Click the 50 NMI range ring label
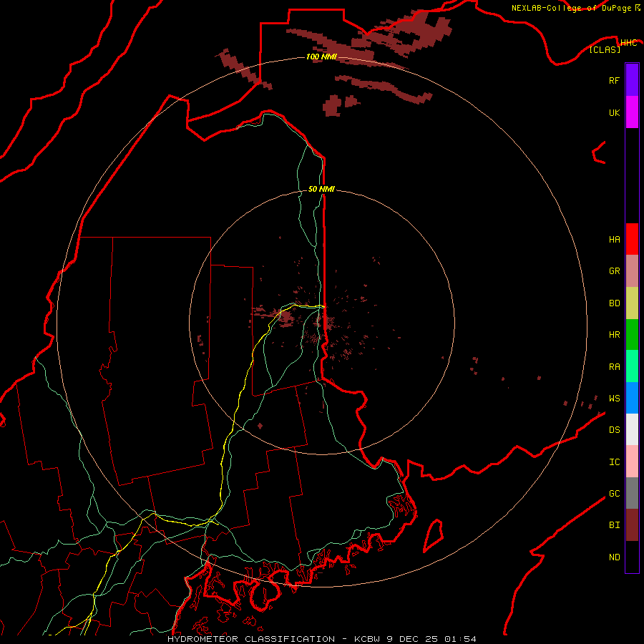The height and width of the screenshot is (644, 644). [x=321, y=189]
